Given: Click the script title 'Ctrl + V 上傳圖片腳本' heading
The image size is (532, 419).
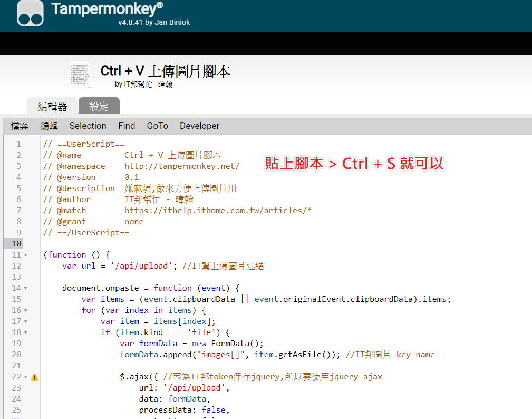Looking at the screenshot, I should click(x=165, y=71).
